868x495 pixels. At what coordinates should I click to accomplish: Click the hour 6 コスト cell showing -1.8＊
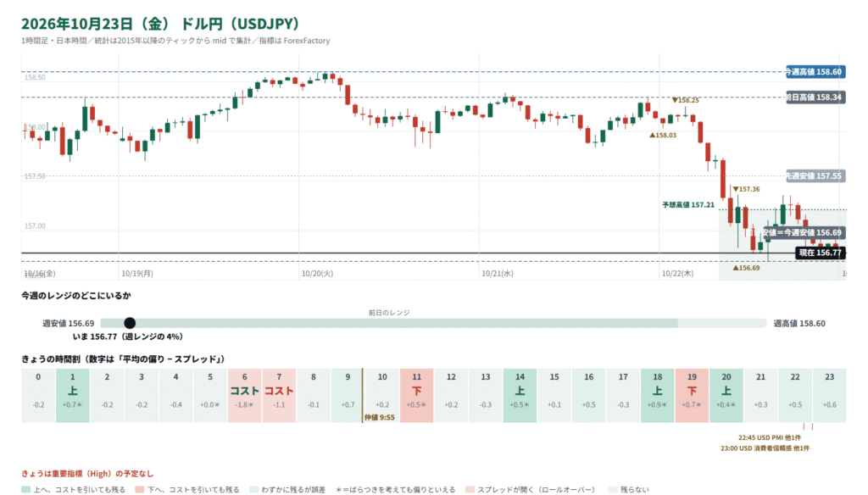(x=245, y=395)
